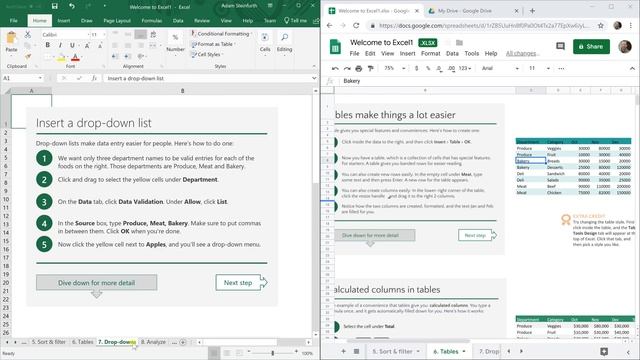Open the 123 more formats dropdown
Image resolution: width=640 pixels, height=360 pixels.
[464, 68]
